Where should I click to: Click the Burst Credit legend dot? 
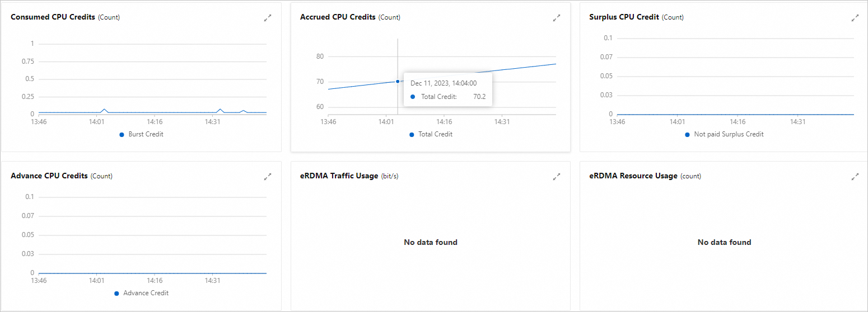coord(122,135)
